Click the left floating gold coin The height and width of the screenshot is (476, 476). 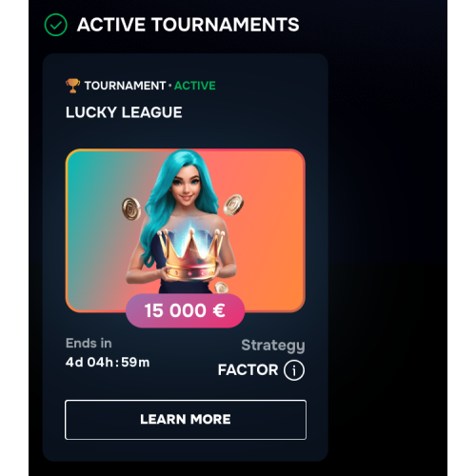click(x=131, y=208)
